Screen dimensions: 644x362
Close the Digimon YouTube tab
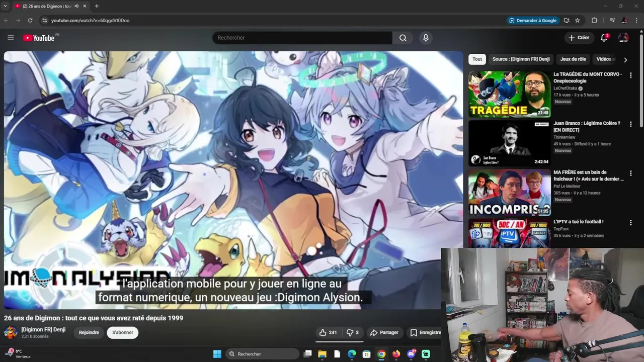tap(85, 6)
